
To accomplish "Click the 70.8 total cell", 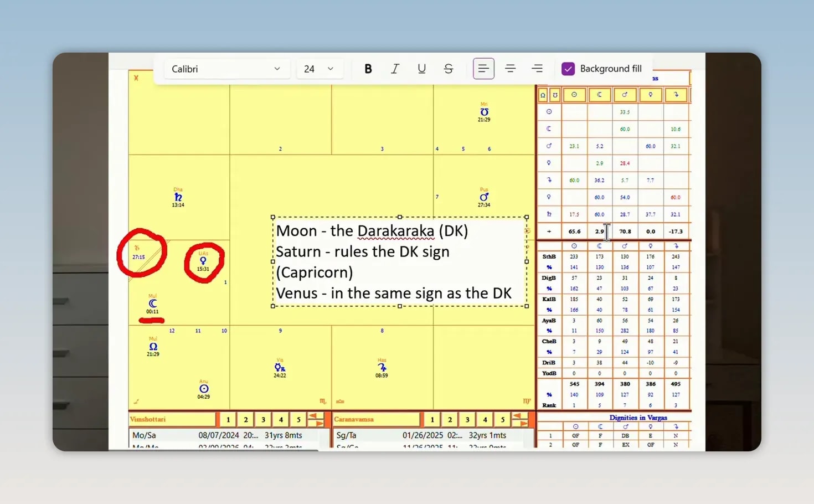I will (625, 232).
